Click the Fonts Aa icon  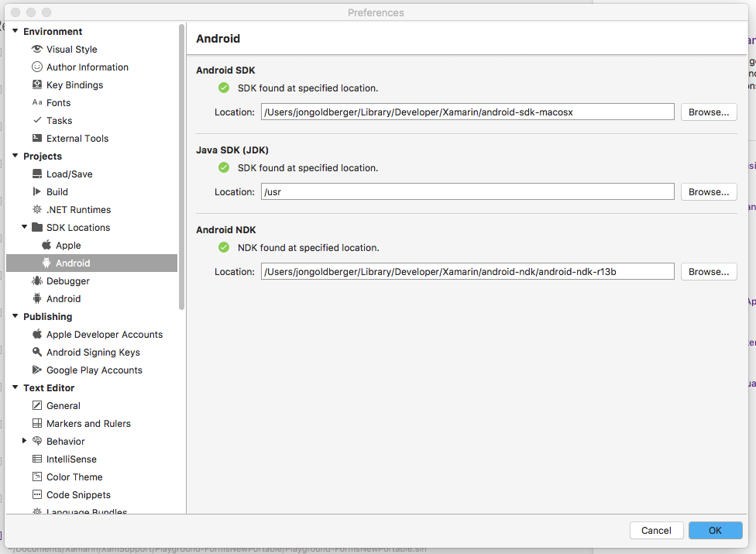(37, 102)
